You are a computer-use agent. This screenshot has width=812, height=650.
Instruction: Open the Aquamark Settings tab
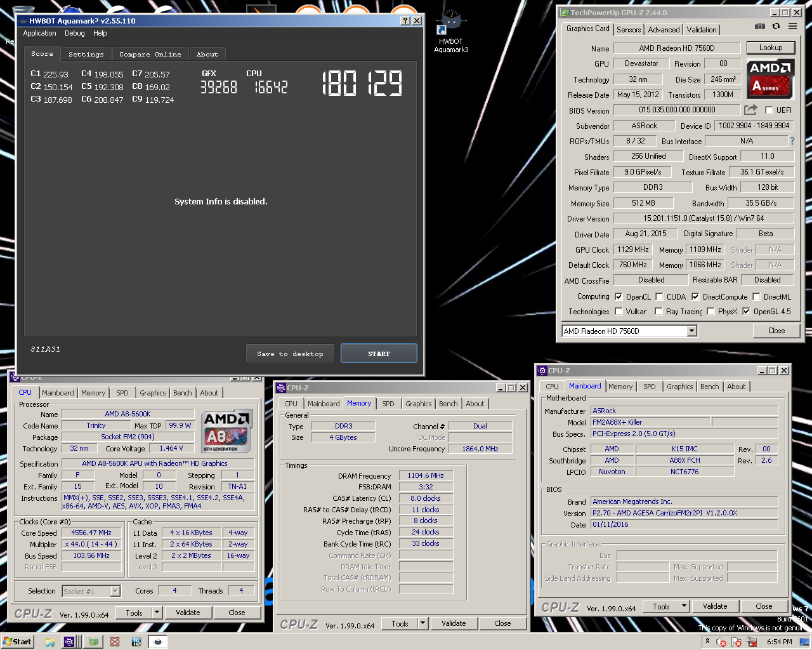point(86,55)
